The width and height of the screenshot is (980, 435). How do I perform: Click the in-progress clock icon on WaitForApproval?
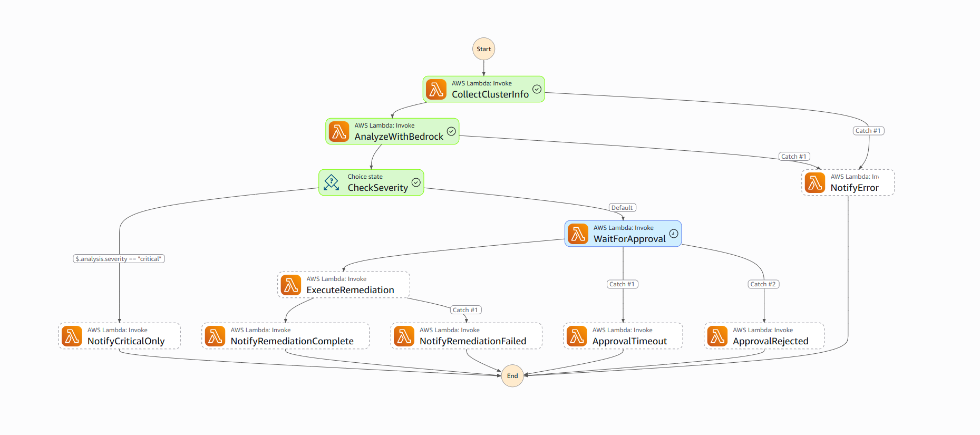[674, 234]
